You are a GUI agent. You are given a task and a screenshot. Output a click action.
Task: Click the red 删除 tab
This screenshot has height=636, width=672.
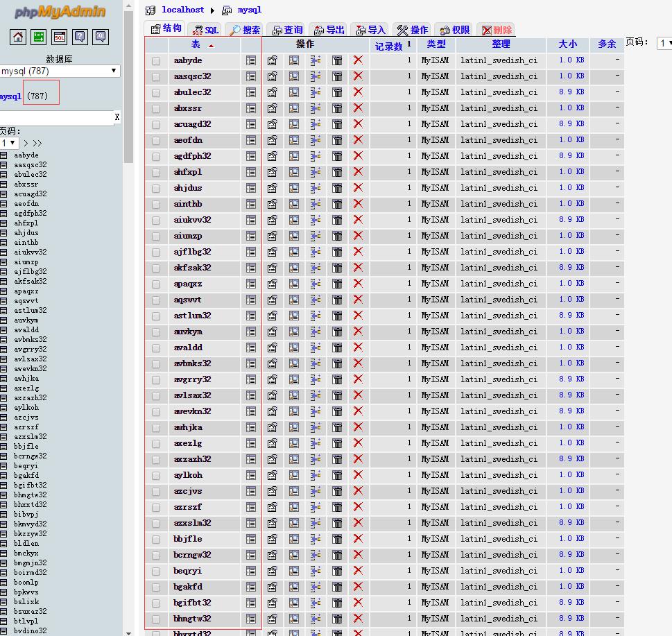point(497,30)
